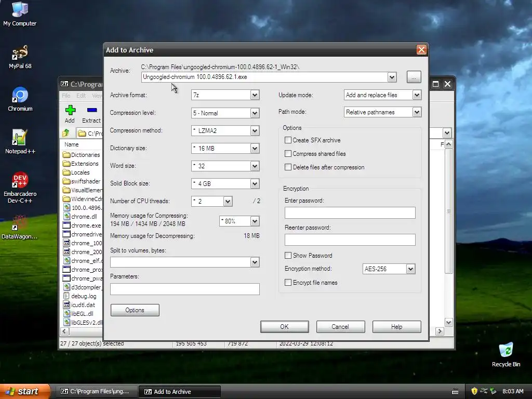This screenshot has height=399, width=532.
Task: Open Help for Add to Archive
Action: click(396, 327)
